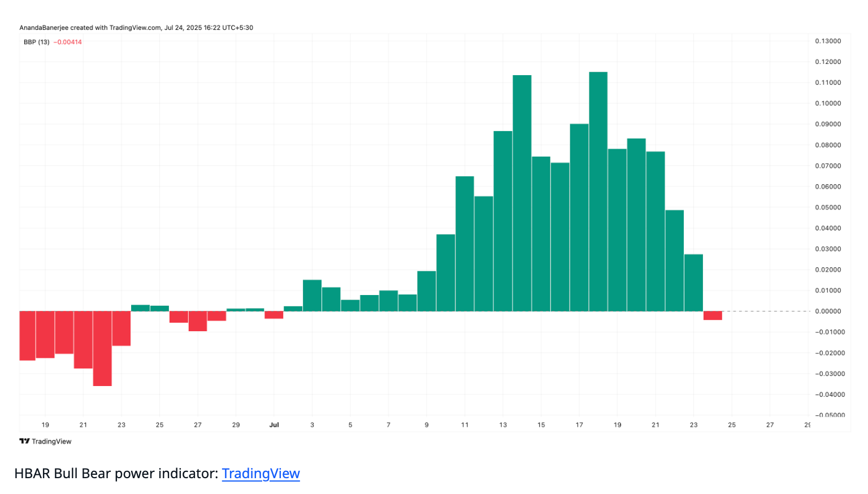868x494 pixels.
Task: Click the 0.00000 zero level on price scale
Action: [x=828, y=311]
